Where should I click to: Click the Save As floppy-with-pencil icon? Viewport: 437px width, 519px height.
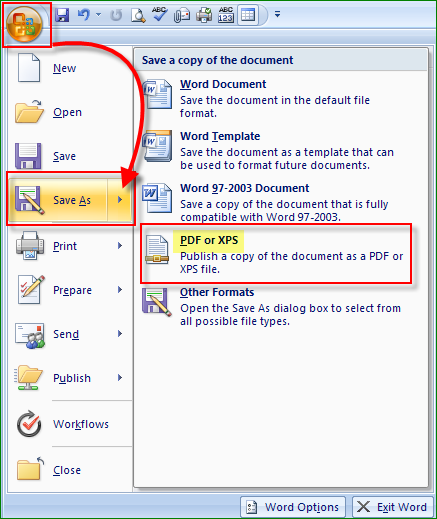coord(29,200)
